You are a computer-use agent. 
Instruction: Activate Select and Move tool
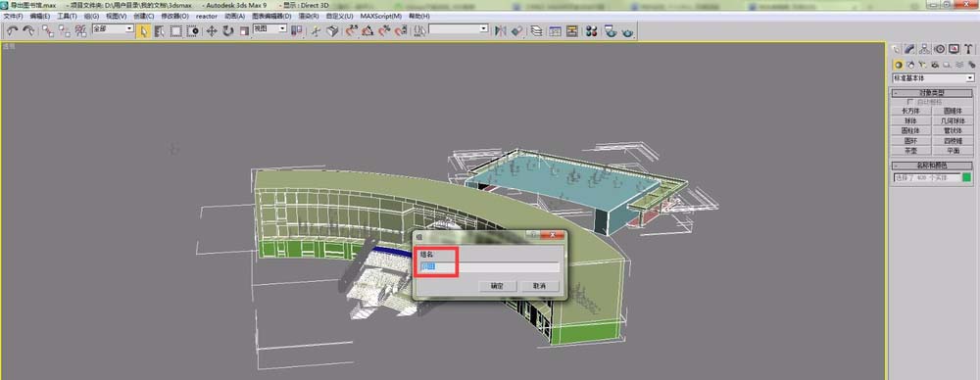212,30
